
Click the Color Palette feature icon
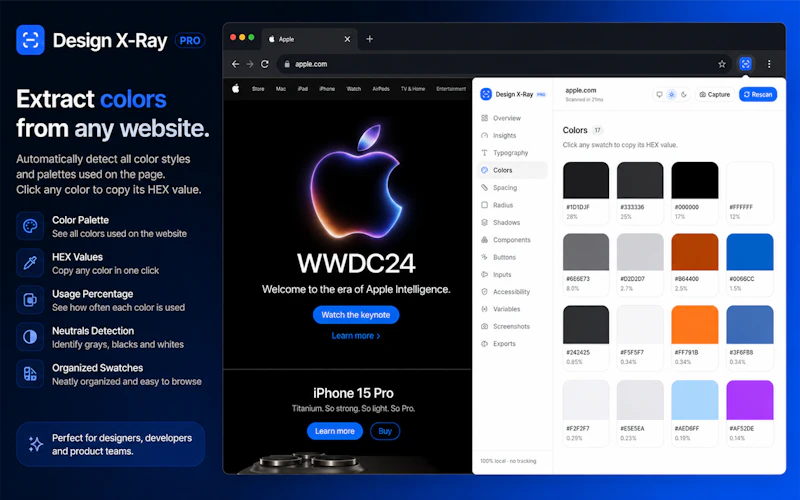30,226
